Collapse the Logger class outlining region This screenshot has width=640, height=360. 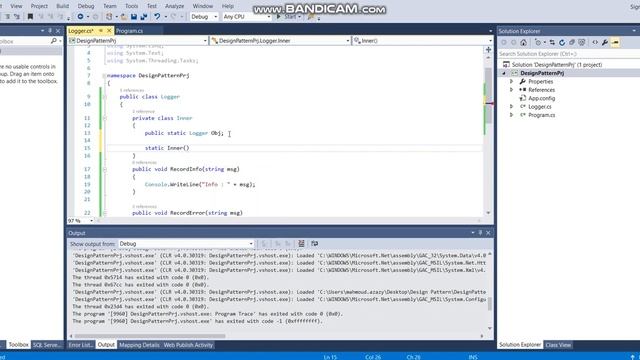(x=104, y=97)
